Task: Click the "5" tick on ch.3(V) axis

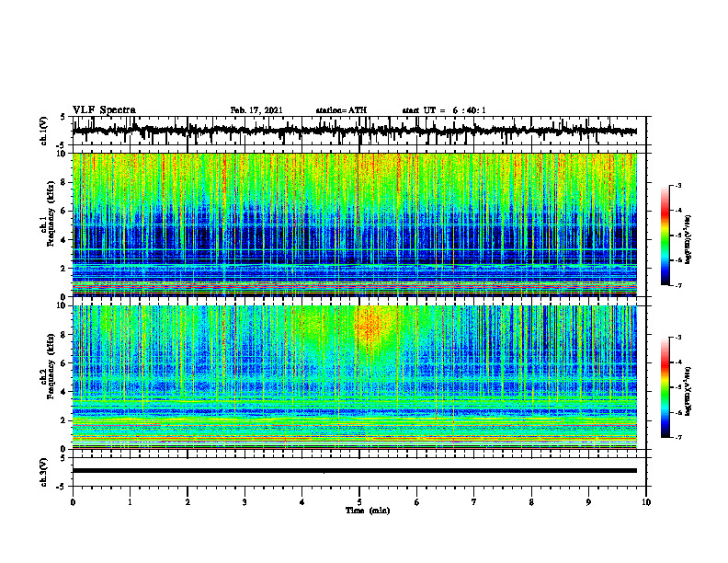Action: (x=63, y=458)
